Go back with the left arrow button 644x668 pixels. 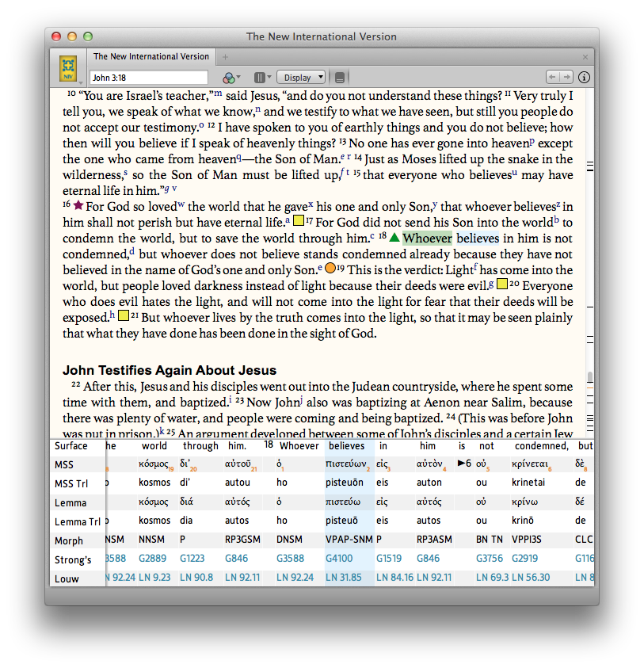[553, 77]
